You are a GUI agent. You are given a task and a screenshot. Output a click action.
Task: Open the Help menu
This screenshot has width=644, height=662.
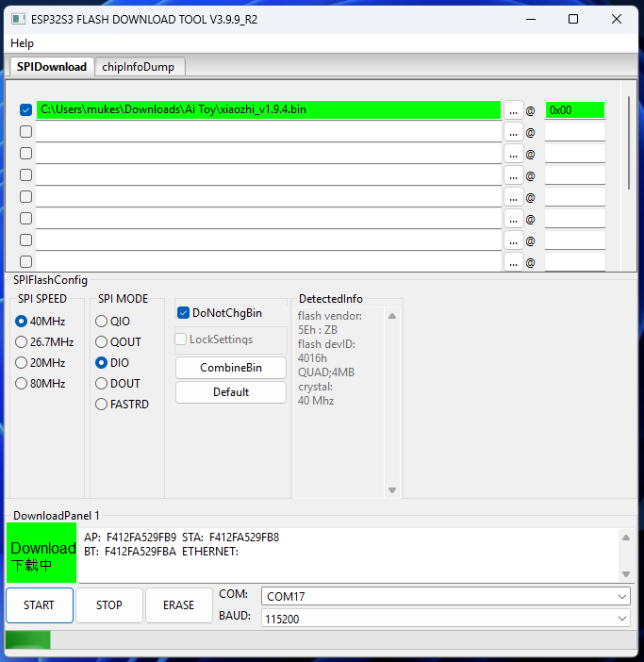(22, 43)
